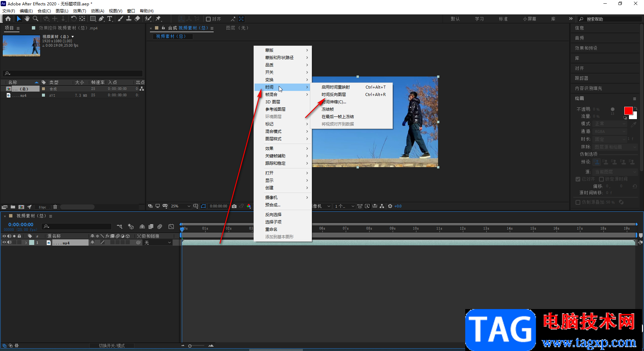The height and width of the screenshot is (351, 644).
Task: Toggle audio speaker for mp4 layer
Action: (x=9, y=243)
